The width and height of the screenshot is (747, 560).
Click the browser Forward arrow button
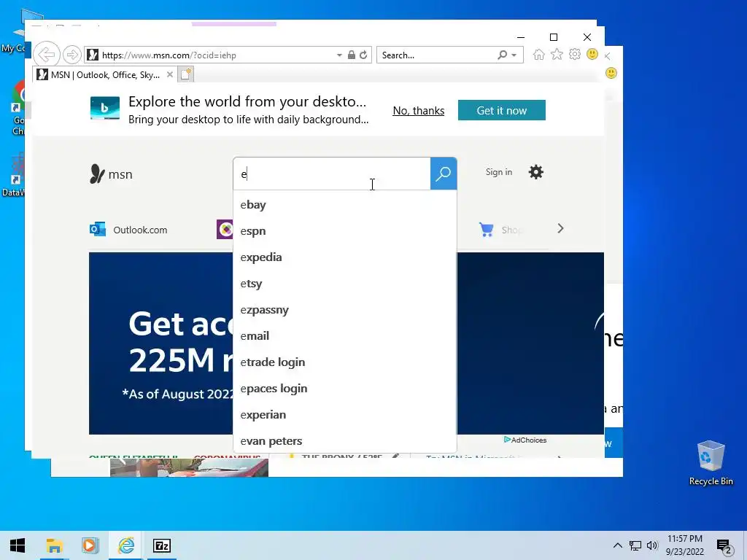(72, 55)
